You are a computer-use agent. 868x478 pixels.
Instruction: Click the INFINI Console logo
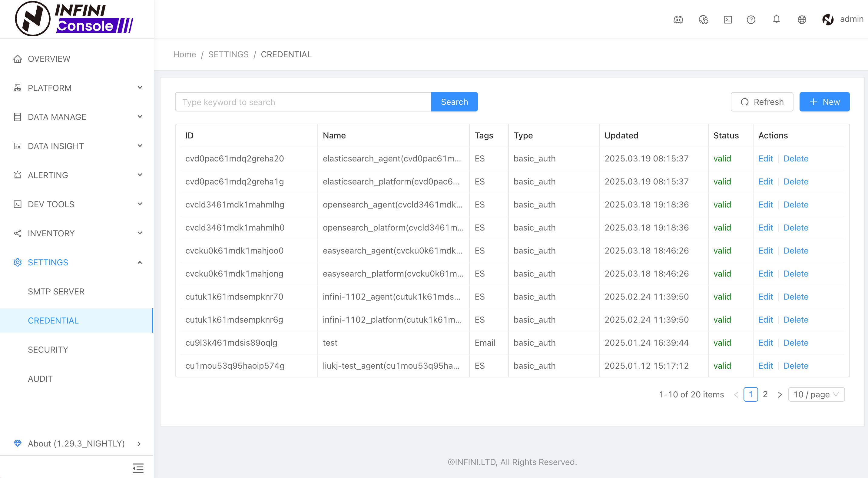coord(74,19)
